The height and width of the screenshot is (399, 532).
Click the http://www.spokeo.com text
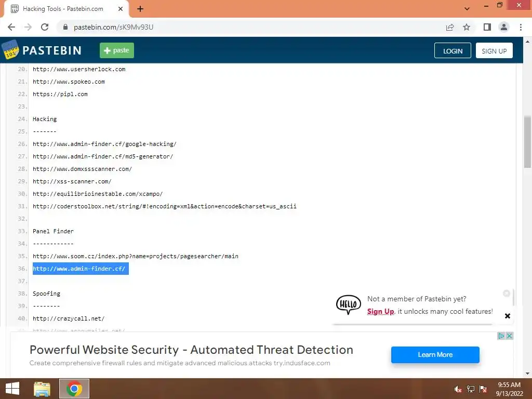[x=69, y=82]
